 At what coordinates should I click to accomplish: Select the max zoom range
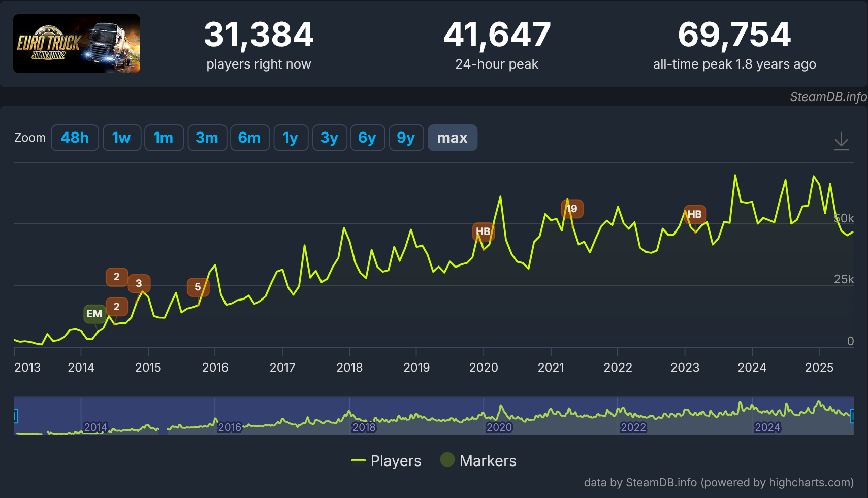pyautogui.click(x=452, y=138)
